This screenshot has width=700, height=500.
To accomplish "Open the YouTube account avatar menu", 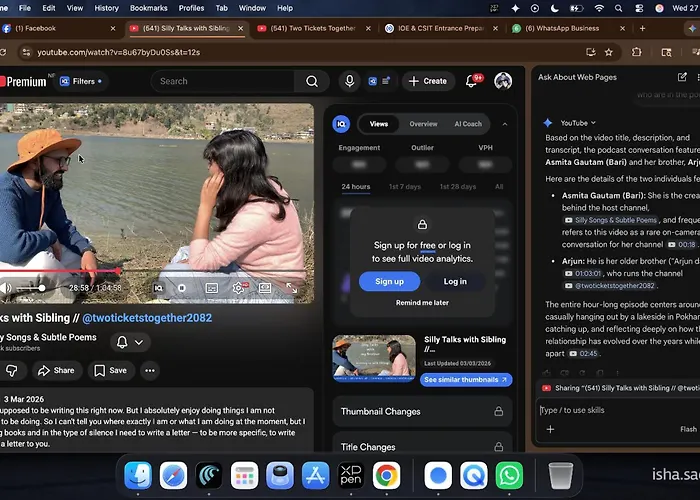I will (503, 81).
